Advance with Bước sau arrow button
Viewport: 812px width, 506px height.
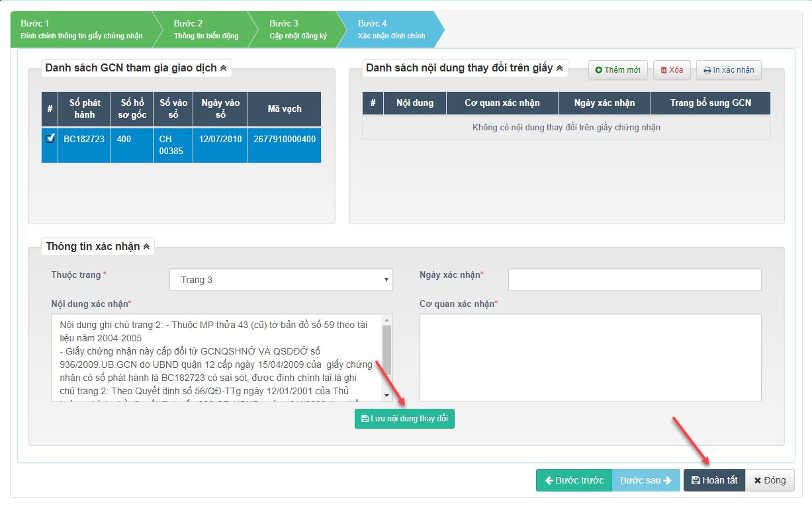click(645, 480)
